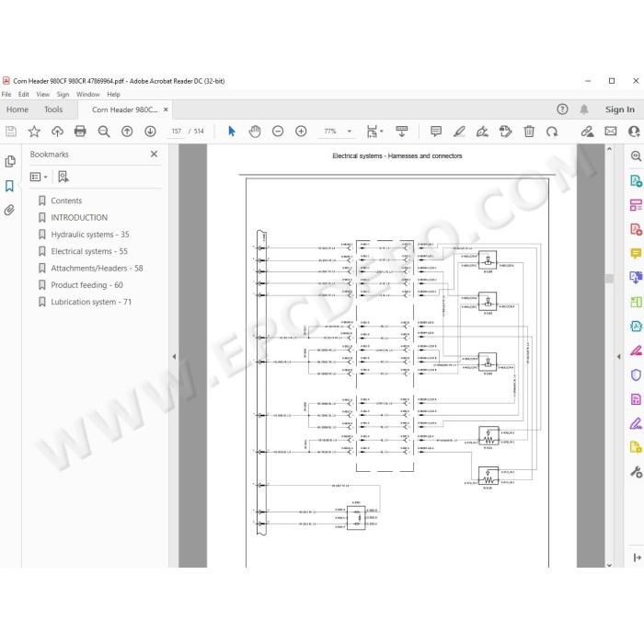Open the Create PDF tool in right pane
Viewport: 644px width, 644px height.
pos(636,229)
